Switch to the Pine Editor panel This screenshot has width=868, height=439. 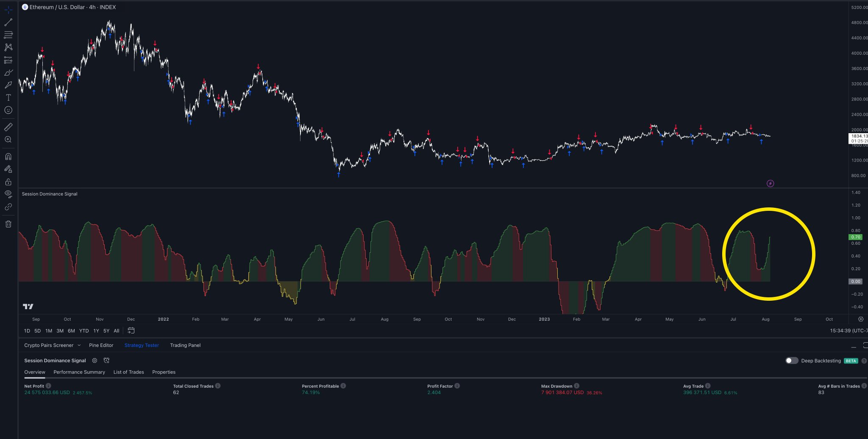(101, 345)
